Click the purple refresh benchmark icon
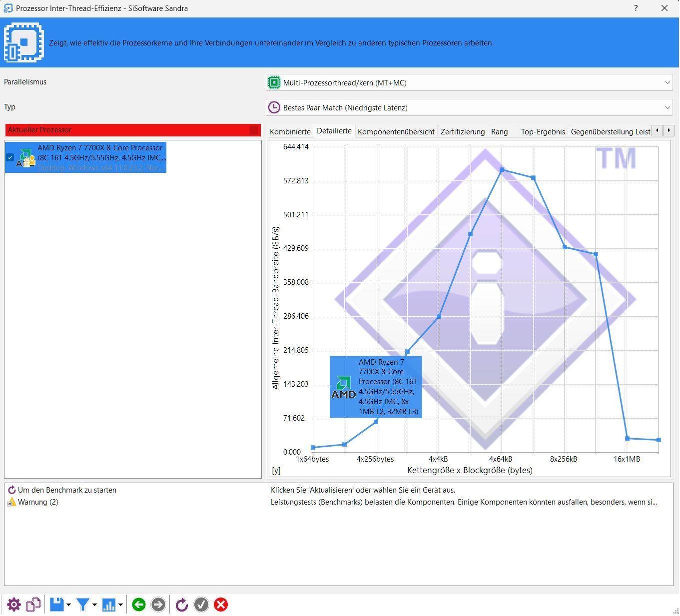Viewport: 680px width, 616px height. tap(182, 605)
